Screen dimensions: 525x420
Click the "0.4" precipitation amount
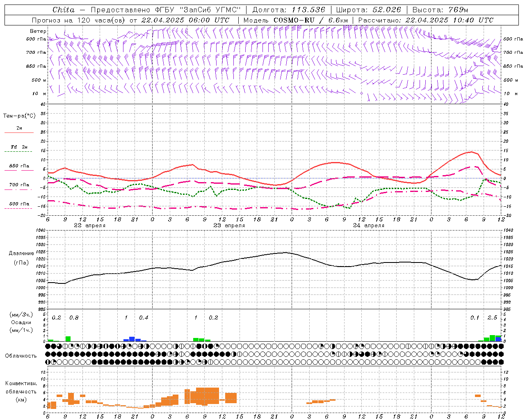[x=144, y=318]
